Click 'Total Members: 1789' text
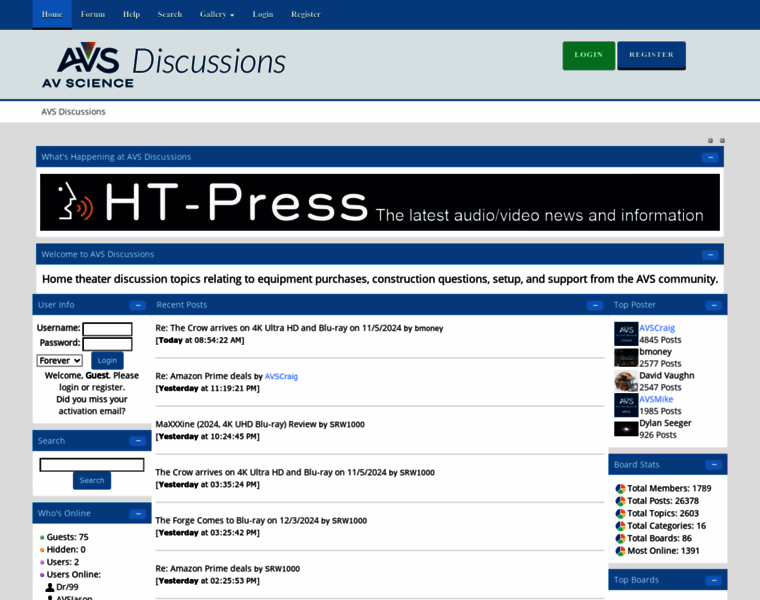Viewport: 760px width, 600px height. [x=669, y=489]
